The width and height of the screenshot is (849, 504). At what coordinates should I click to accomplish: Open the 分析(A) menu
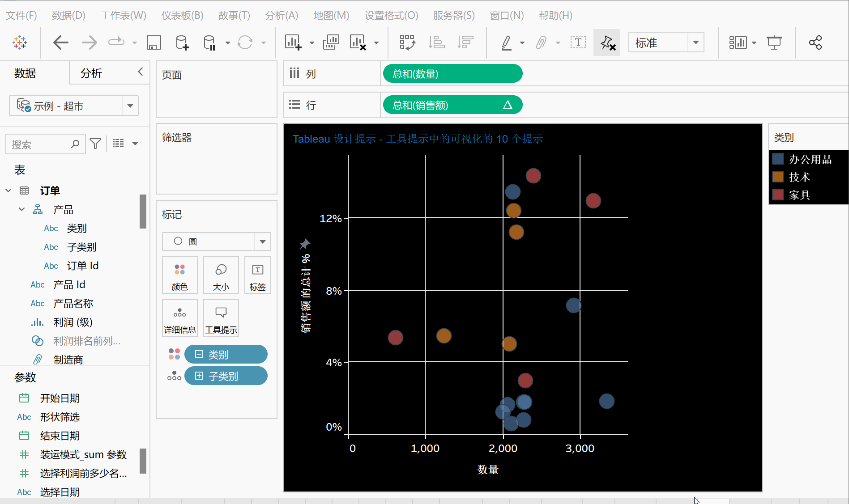pos(282,16)
